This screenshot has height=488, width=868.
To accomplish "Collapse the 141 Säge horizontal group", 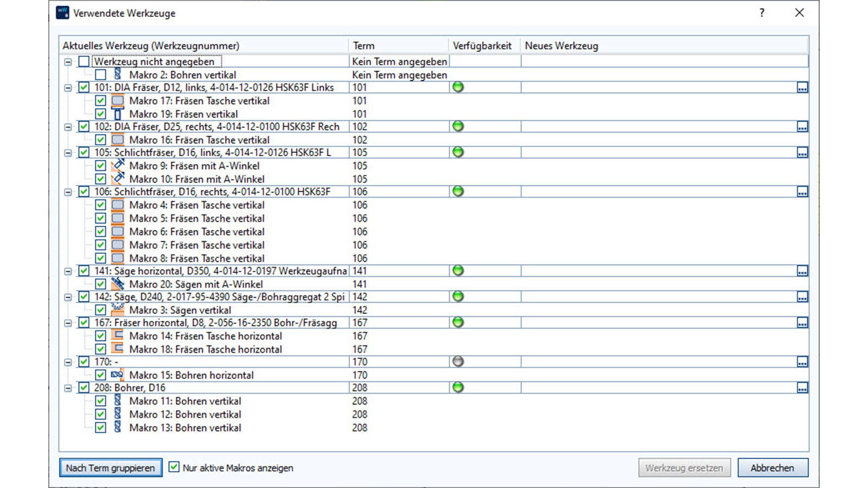I will [x=68, y=271].
